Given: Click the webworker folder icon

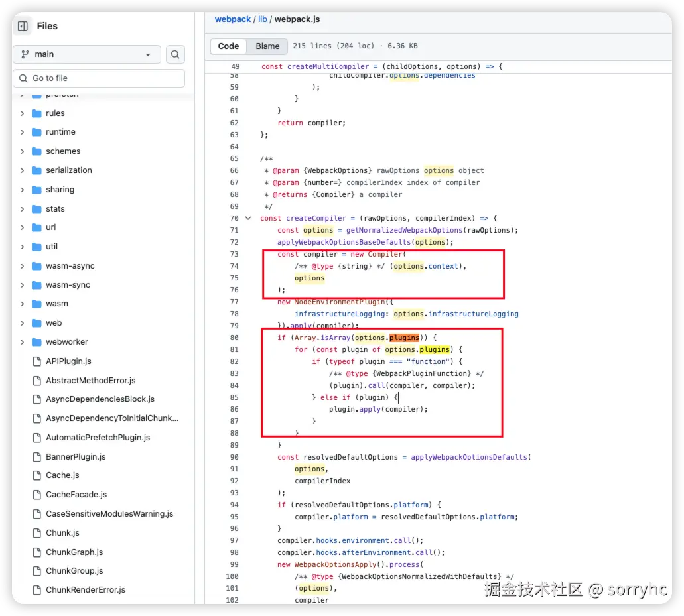Looking at the screenshot, I should point(36,342).
